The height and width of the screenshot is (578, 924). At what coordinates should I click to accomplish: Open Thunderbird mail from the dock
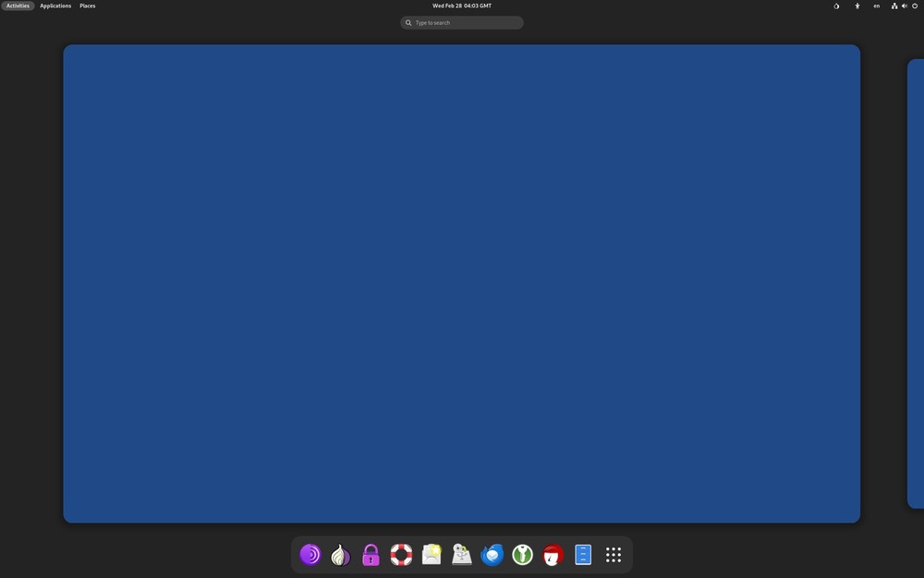coord(492,554)
